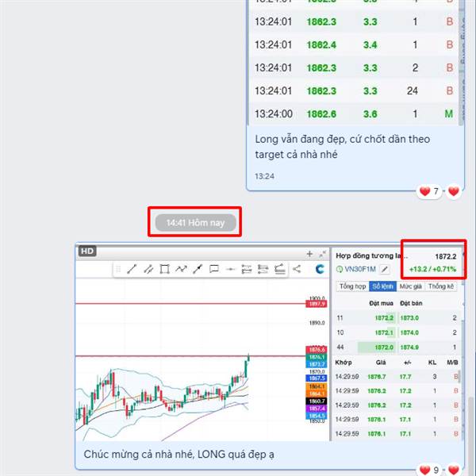Image resolution: width=476 pixels, height=476 pixels.
Task: Click the M marker in 13:24:00 row
Action: pos(449,113)
